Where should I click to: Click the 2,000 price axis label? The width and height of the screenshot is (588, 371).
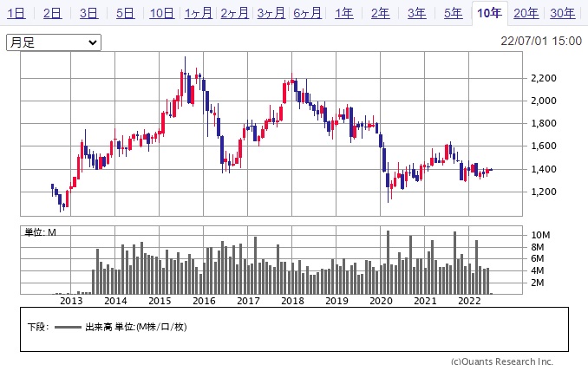544,101
